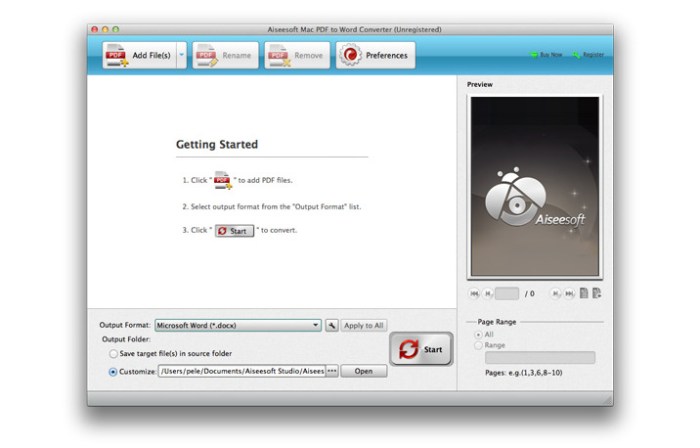The height and width of the screenshot is (448, 700).
Task: Open Preferences
Action: (x=375, y=55)
